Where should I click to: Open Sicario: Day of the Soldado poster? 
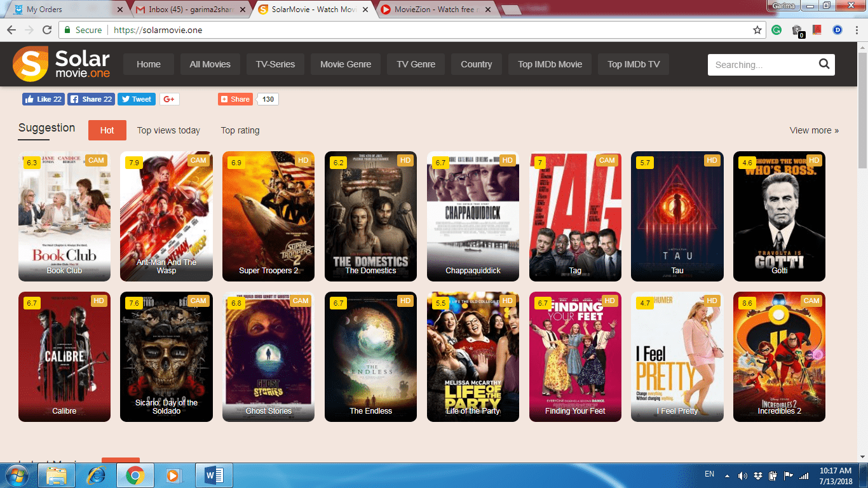(x=166, y=356)
